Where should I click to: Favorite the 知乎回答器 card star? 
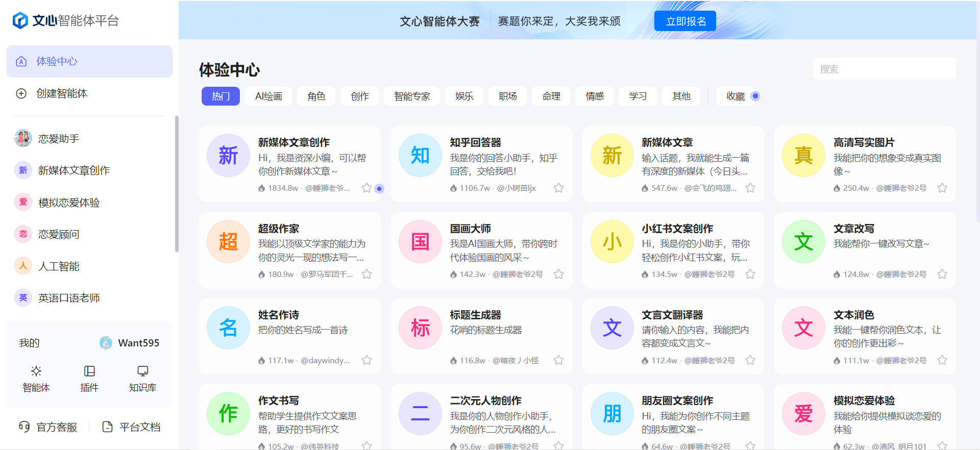(558, 188)
